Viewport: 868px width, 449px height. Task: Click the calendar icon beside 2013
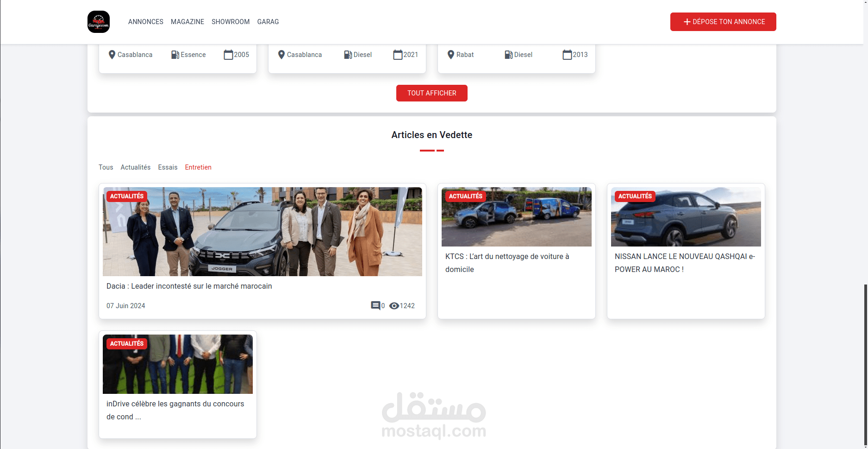(x=567, y=55)
